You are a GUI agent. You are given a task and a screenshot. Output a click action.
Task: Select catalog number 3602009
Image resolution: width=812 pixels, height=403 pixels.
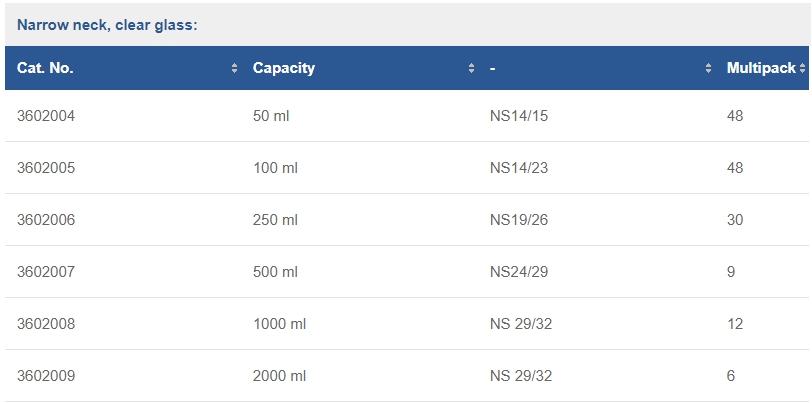click(46, 376)
